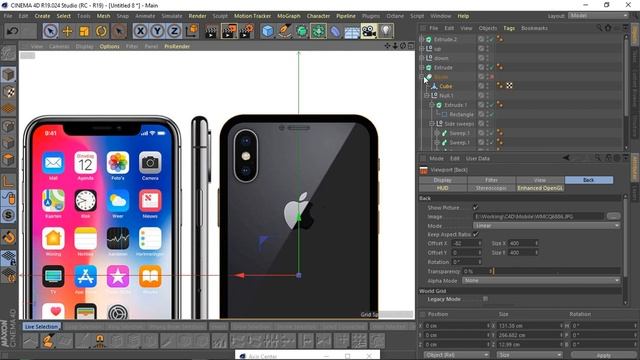640x360 pixels.
Task: Switch to the Filter tab
Action: pyautogui.click(x=491, y=180)
